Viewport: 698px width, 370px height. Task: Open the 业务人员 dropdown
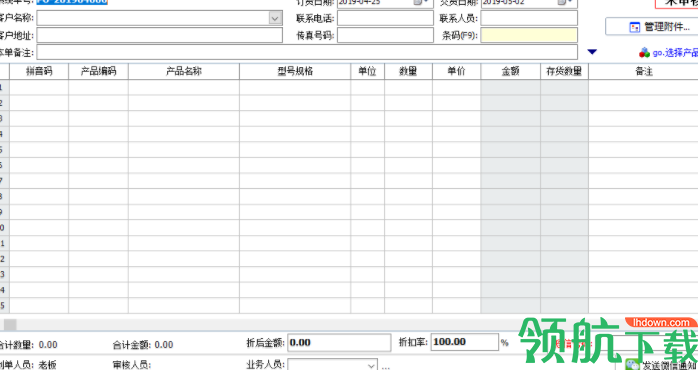pos(372,366)
